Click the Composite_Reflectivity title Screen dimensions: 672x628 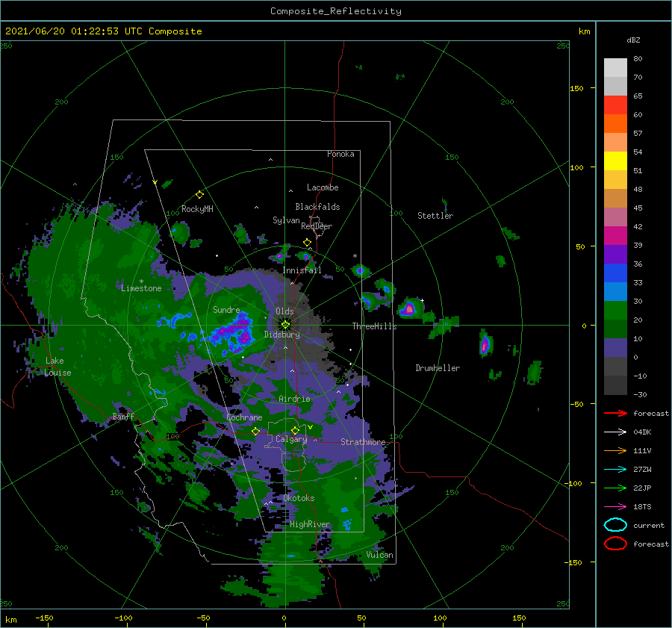[335, 11]
